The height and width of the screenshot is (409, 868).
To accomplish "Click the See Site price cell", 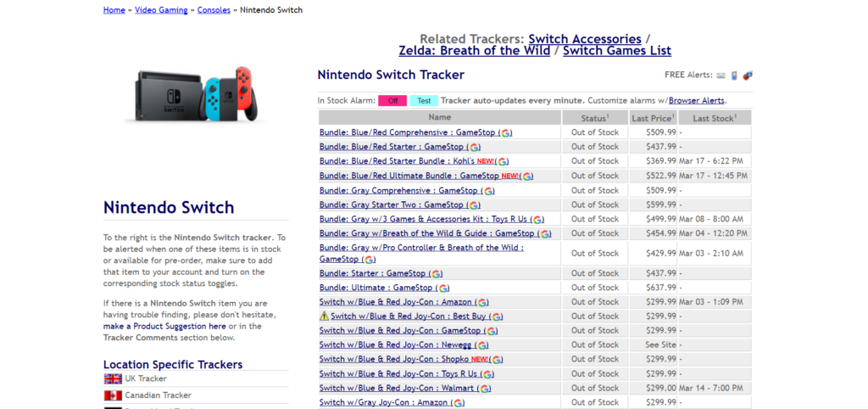I will click(654, 345).
